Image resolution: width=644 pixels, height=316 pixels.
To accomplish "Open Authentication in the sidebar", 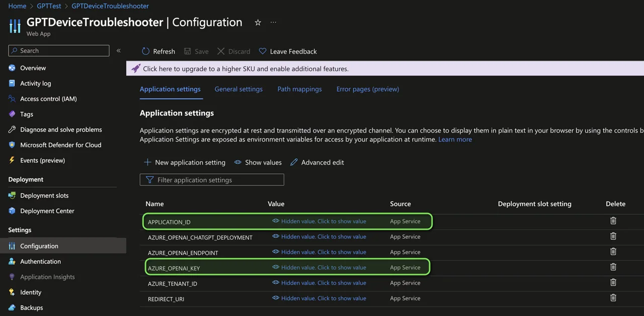I will point(40,262).
